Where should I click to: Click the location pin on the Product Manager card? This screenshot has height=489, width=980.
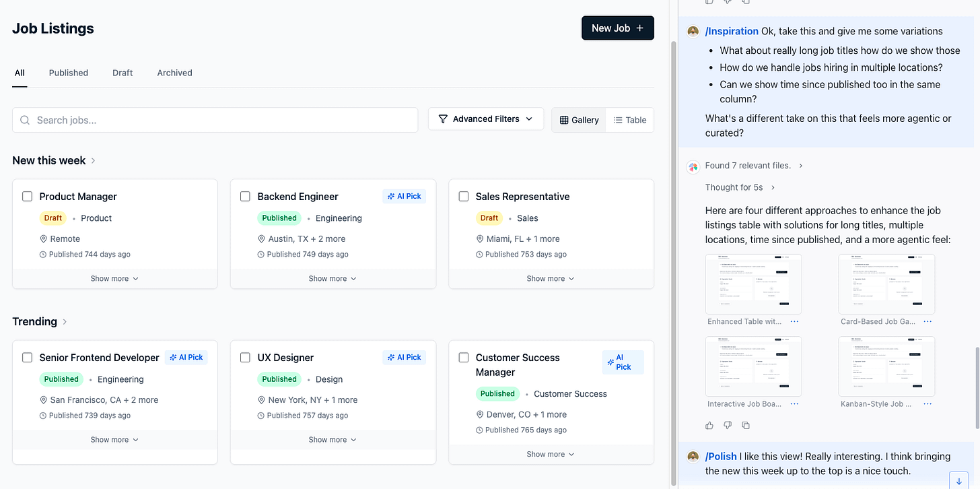pos(44,238)
